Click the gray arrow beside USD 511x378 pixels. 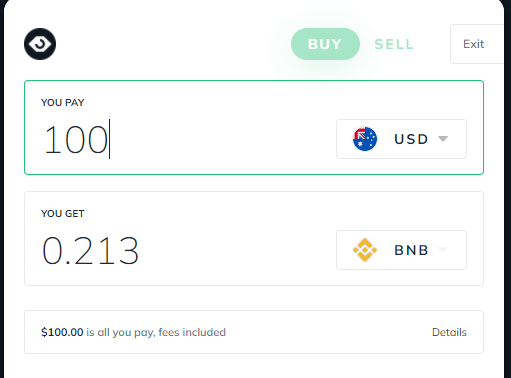[x=443, y=139]
